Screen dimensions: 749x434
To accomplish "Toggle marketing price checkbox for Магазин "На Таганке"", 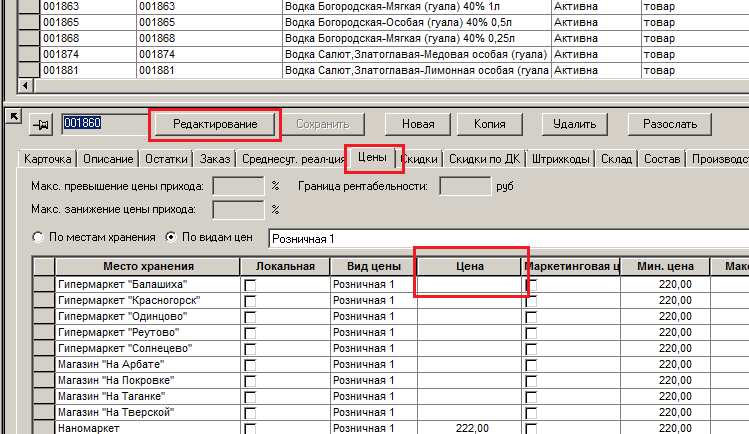I will tap(531, 397).
